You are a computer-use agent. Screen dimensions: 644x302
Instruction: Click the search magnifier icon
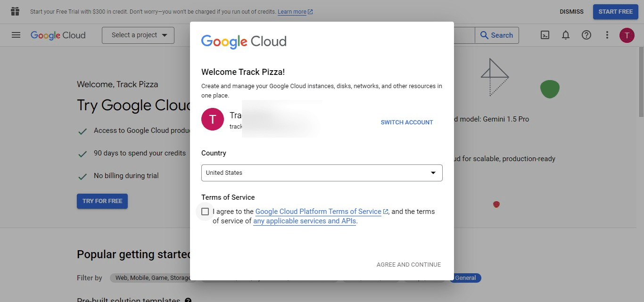point(483,35)
